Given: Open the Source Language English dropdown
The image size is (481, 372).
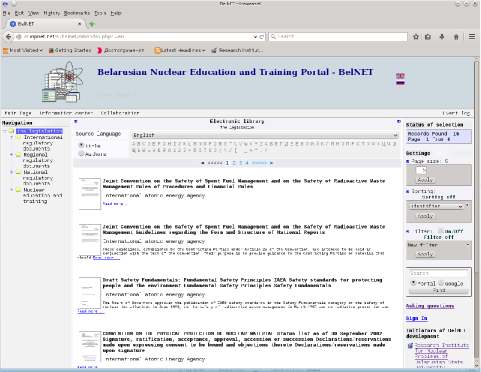Looking at the screenshot, I should coord(265,135).
